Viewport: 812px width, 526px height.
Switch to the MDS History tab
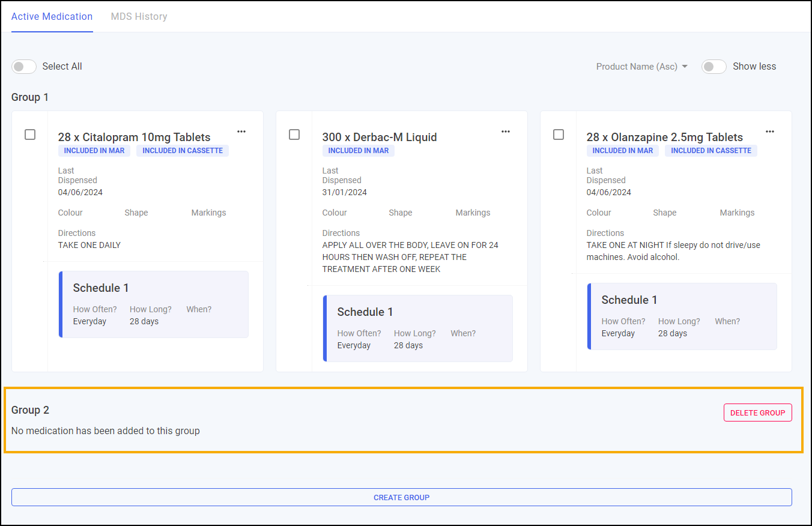coord(139,16)
